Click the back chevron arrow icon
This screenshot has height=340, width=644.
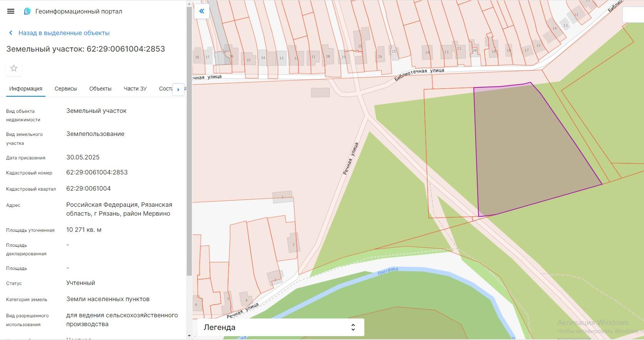[x=11, y=33]
